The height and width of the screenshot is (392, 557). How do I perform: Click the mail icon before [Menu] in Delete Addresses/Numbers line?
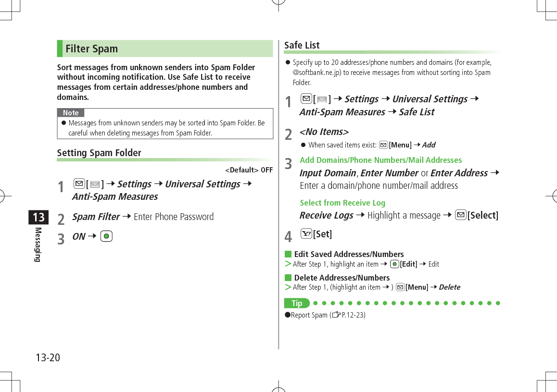coord(400,287)
